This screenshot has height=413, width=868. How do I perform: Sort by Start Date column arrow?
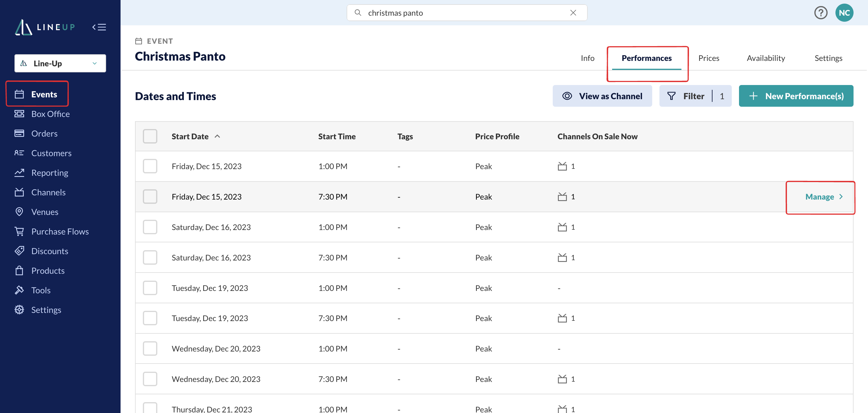point(217,136)
